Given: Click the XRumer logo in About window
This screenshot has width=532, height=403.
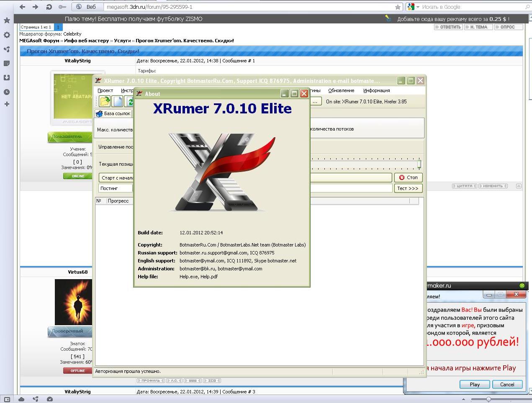Looking at the screenshot, I should (x=222, y=172).
